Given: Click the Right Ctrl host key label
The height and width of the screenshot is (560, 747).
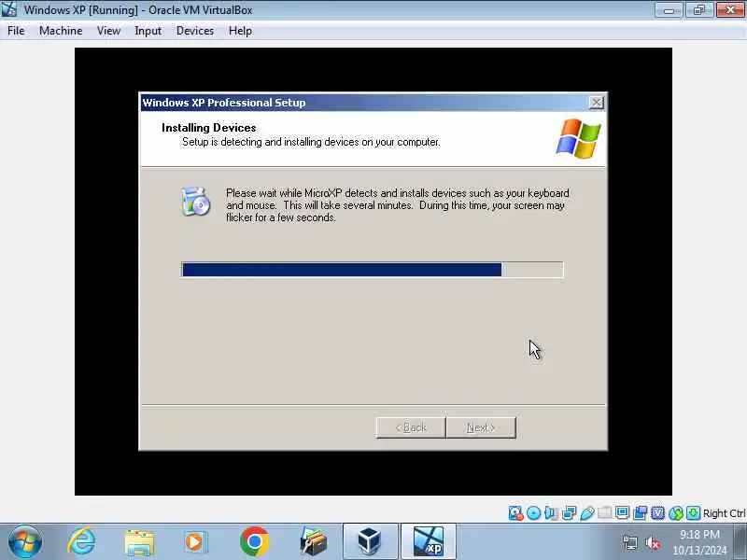Looking at the screenshot, I should point(725,513).
